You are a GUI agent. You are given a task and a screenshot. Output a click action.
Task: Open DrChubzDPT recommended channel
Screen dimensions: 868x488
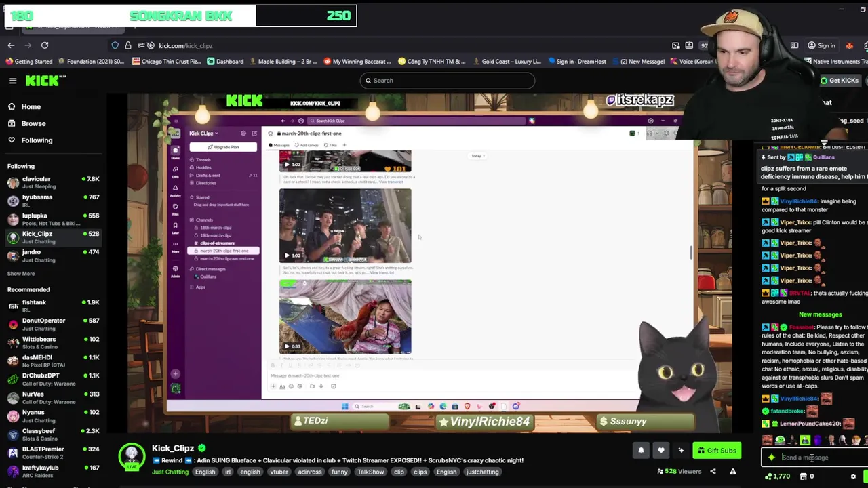point(53,379)
